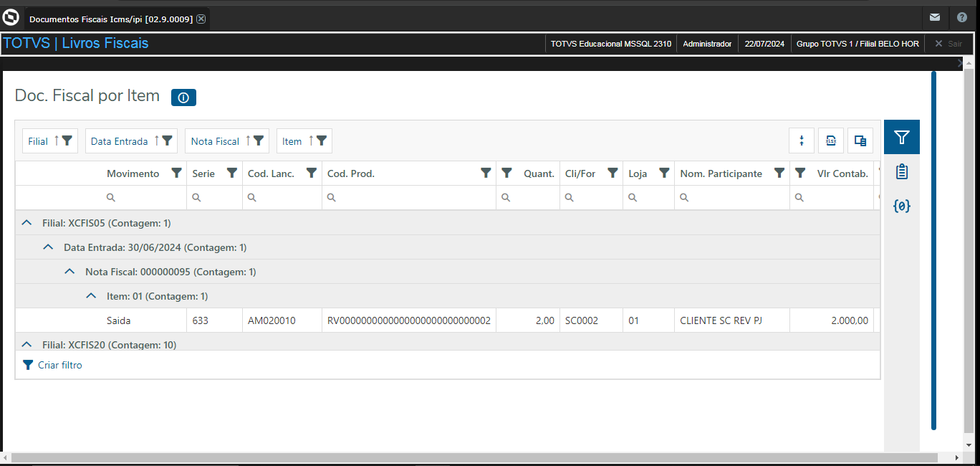Click Criar filtro link
This screenshot has height=466, width=980.
(52, 365)
